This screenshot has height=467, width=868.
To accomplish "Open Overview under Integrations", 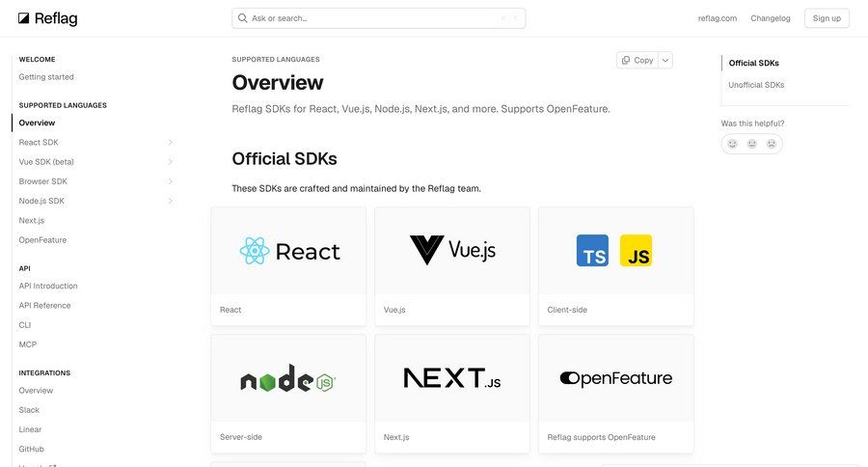I will [x=36, y=391].
